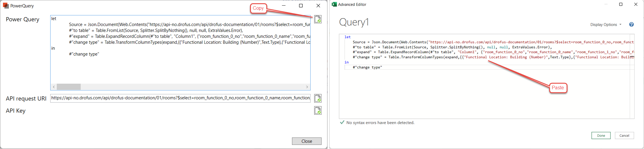Click inside the Power Query text box
This screenshot has width=644, height=149.
click(180, 68)
